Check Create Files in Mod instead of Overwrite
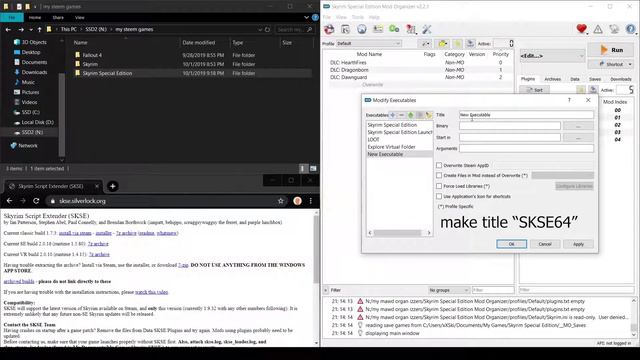640x360 pixels. (x=439, y=175)
